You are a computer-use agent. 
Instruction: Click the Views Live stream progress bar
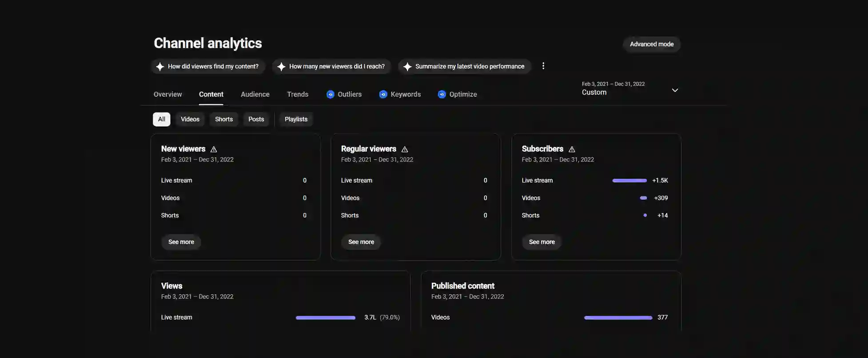point(326,318)
